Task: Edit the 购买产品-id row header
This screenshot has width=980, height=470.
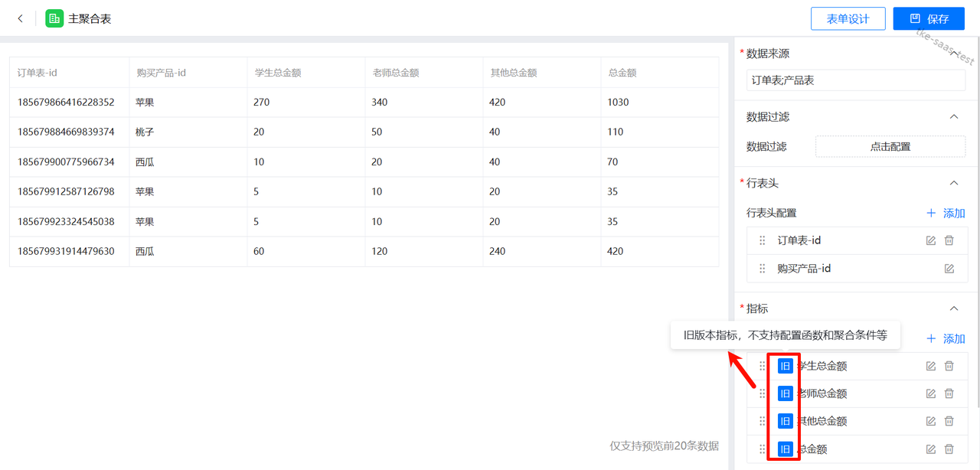Action: 949,269
